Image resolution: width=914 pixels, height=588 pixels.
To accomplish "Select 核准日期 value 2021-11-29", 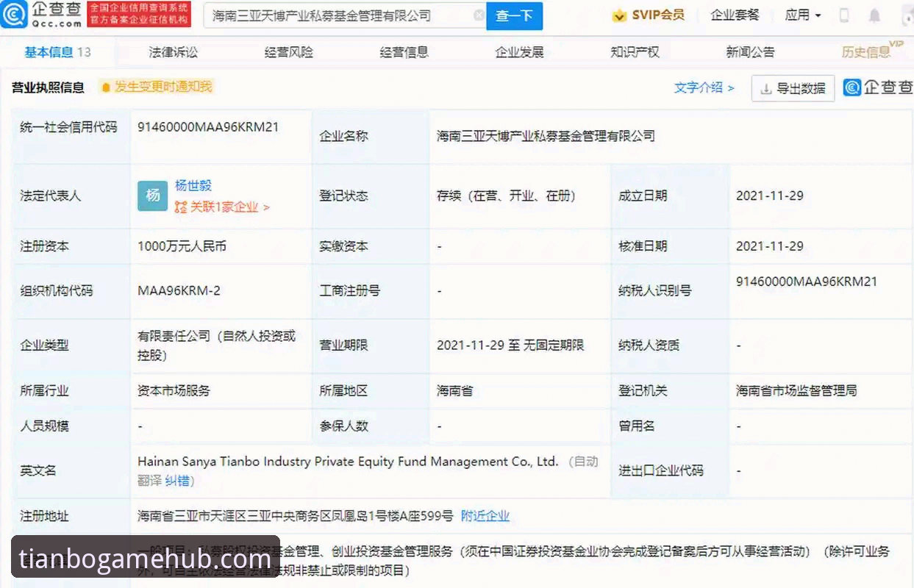I will (x=770, y=246).
